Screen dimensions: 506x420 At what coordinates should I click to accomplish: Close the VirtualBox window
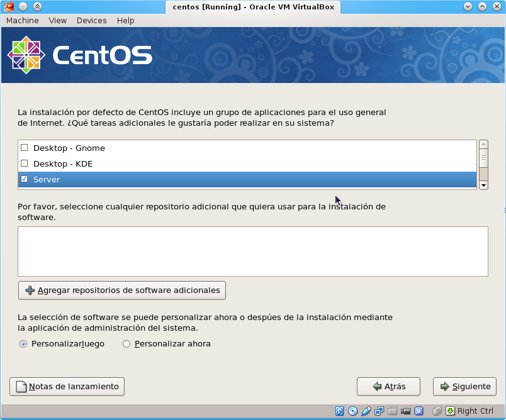click(x=497, y=6)
